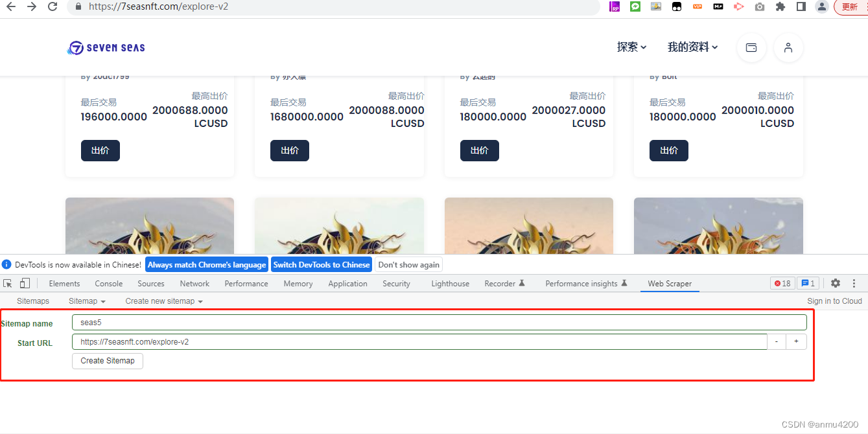868x434 pixels.
Task: Open the Chrome profile avatar
Action: pos(822,6)
